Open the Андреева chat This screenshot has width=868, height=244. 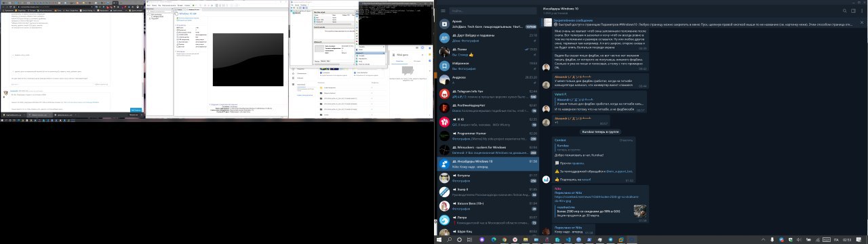488,80
